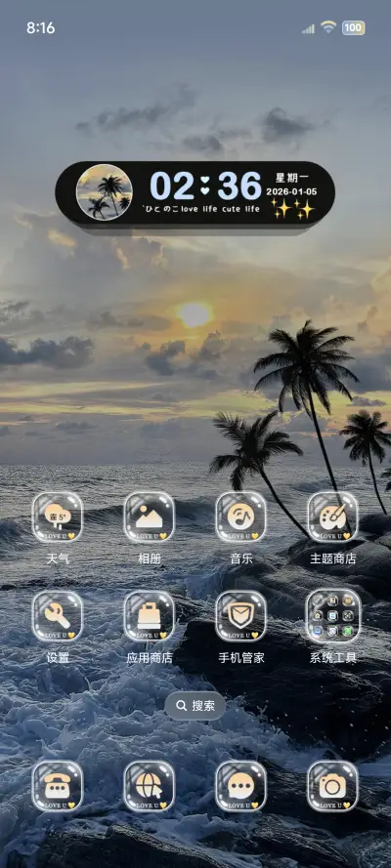391x868 pixels.
Task: Tap the 搜索 search pill
Action: (x=195, y=706)
